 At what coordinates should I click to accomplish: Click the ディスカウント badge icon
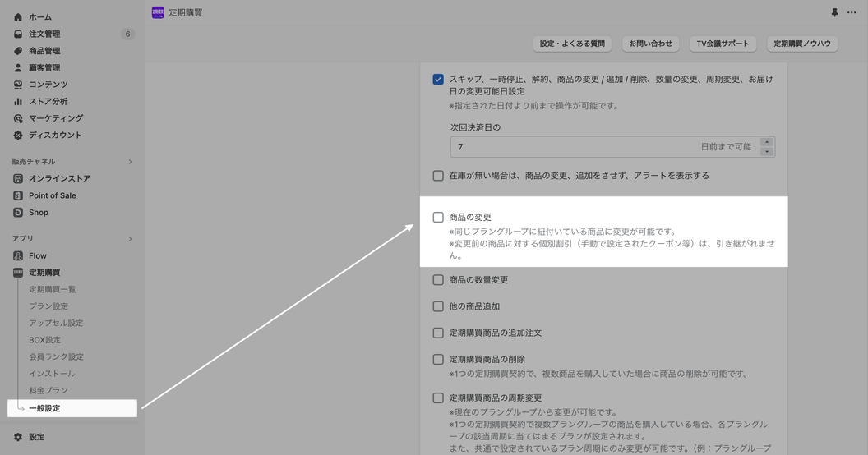[18, 135]
